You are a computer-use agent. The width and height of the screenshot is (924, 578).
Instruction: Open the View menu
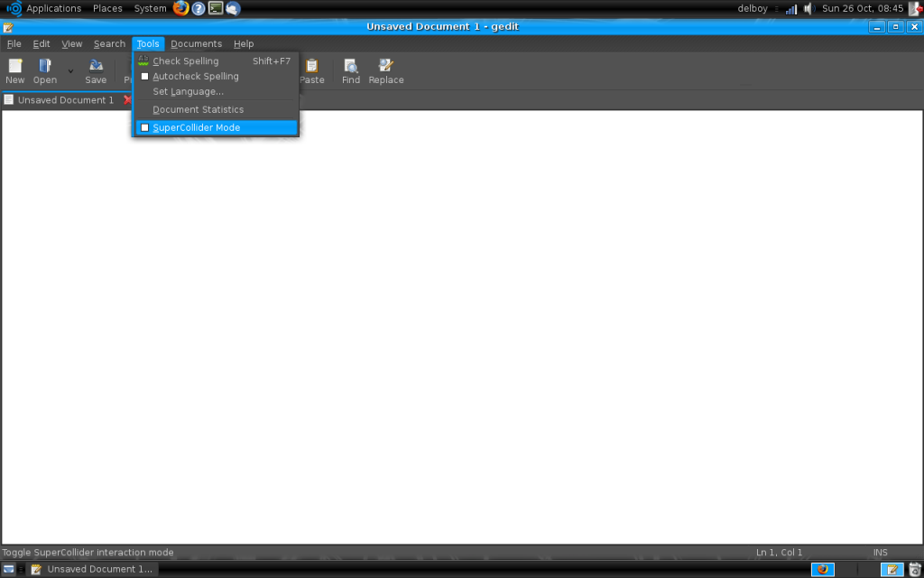tap(72, 43)
